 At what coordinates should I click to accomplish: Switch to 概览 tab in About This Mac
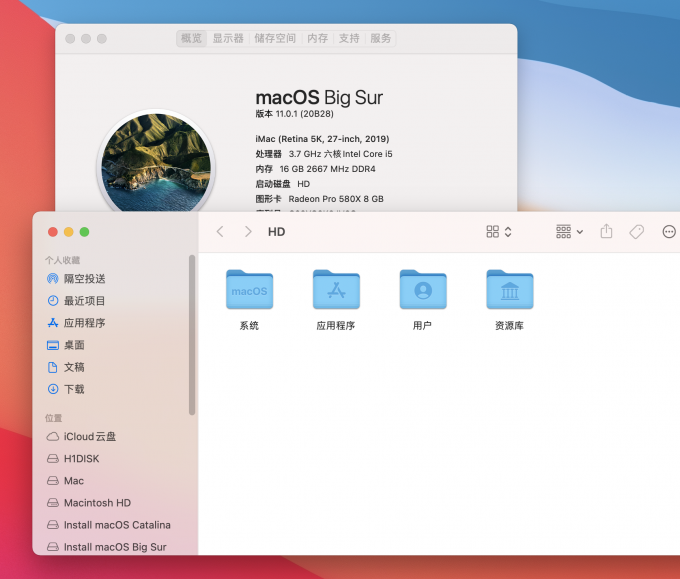(191, 38)
